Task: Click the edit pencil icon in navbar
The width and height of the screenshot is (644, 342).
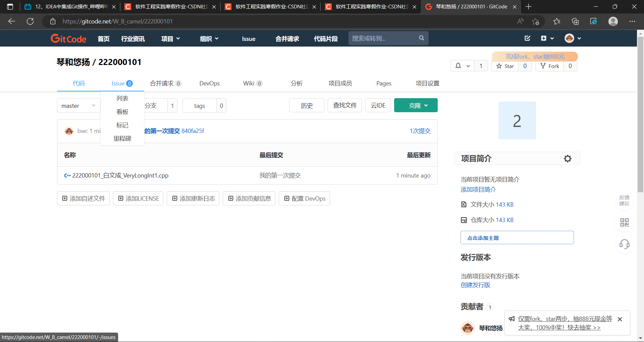Action: click(x=527, y=38)
